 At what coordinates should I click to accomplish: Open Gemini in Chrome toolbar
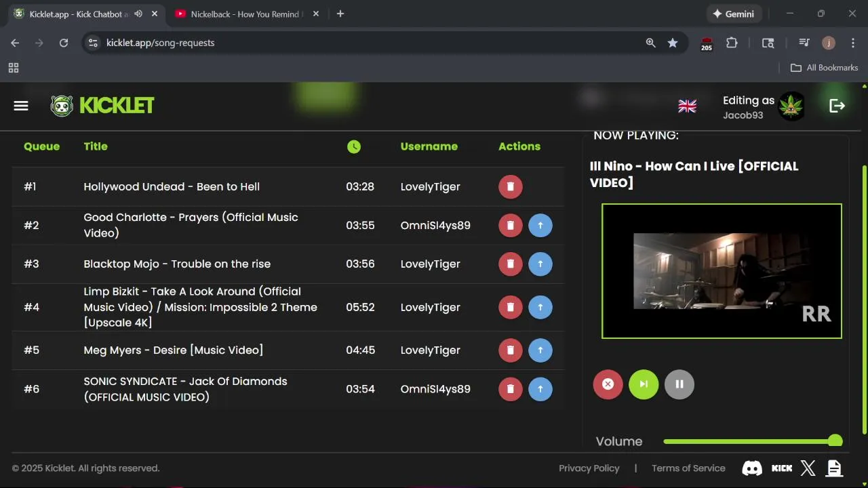(734, 14)
